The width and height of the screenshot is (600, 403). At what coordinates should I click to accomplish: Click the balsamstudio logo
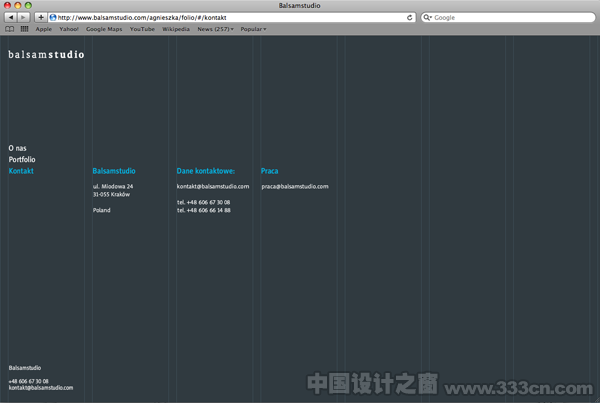coord(46,55)
